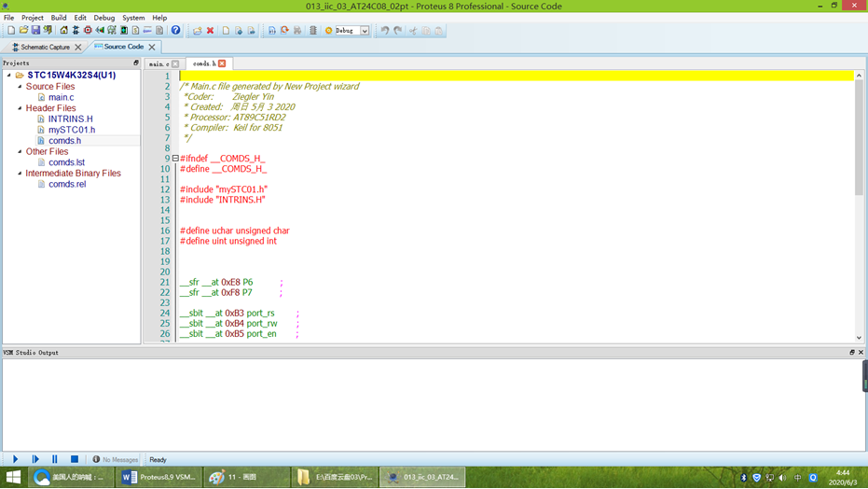868x489 pixels.
Task: Collapse the Intermediate Binary Files folder
Action: point(20,174)
